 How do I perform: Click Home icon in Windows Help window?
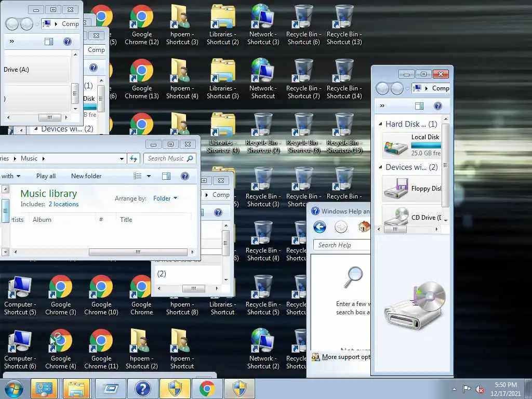pyautogui.click(x=364, y=227)
